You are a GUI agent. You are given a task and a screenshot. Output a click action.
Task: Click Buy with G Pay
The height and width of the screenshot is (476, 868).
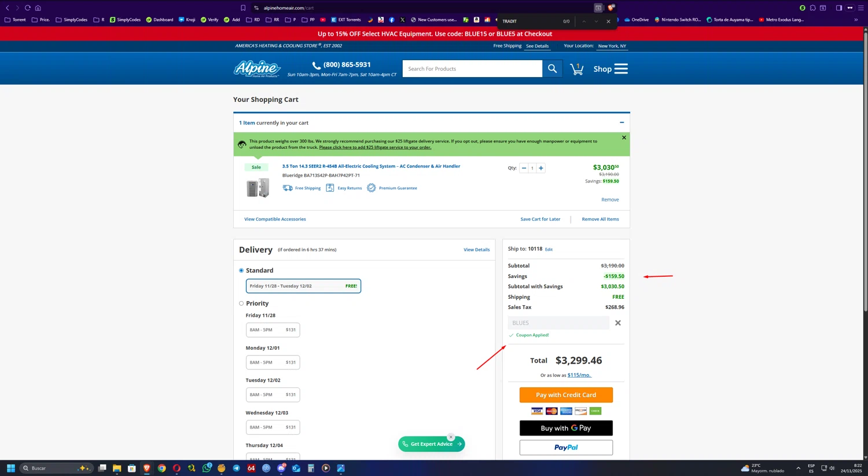(566, 428)
